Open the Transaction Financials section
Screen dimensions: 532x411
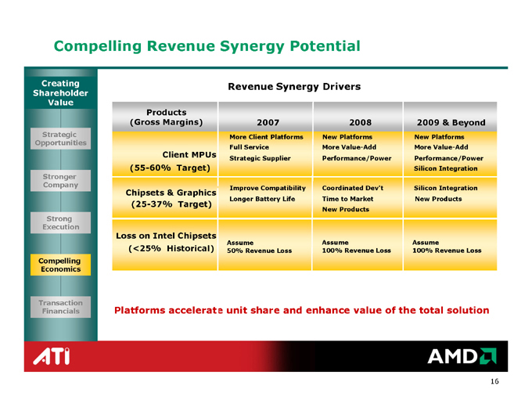tap(60, 306)
